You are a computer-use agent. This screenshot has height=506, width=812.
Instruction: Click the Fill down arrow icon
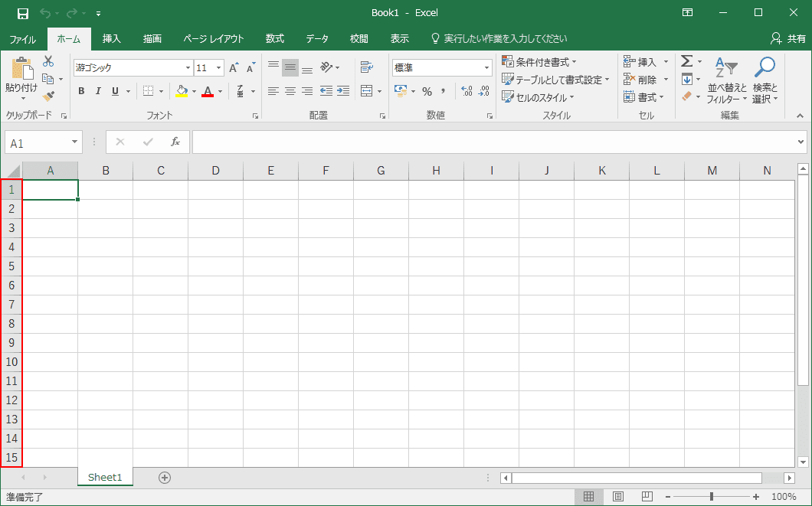(686, 79)
